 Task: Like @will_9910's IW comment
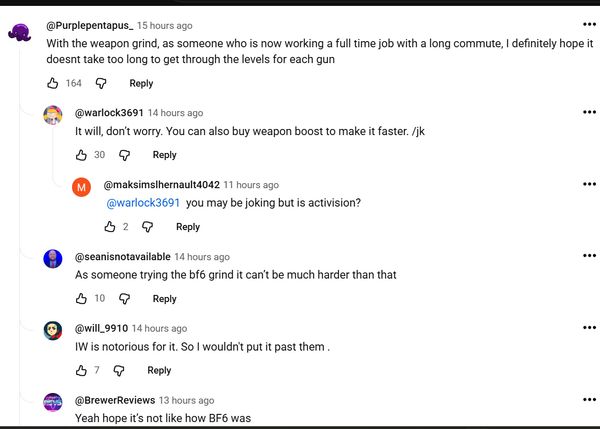pos(81,370)
